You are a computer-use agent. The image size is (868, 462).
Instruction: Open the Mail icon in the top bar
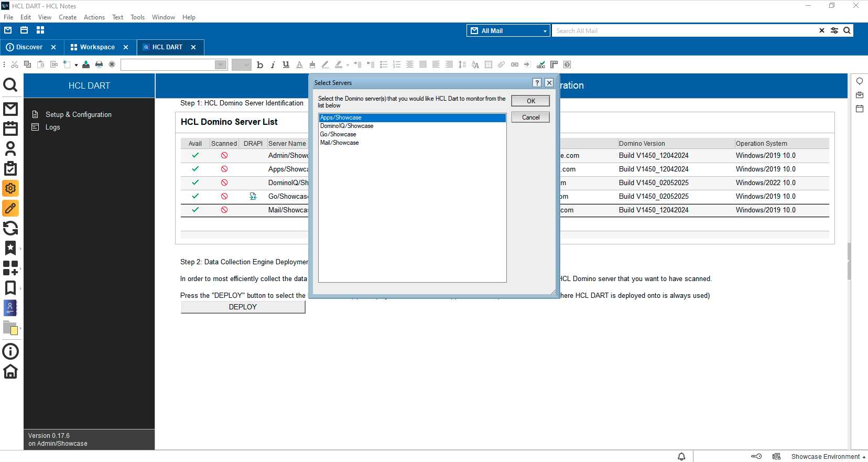(x=8, y=30)
